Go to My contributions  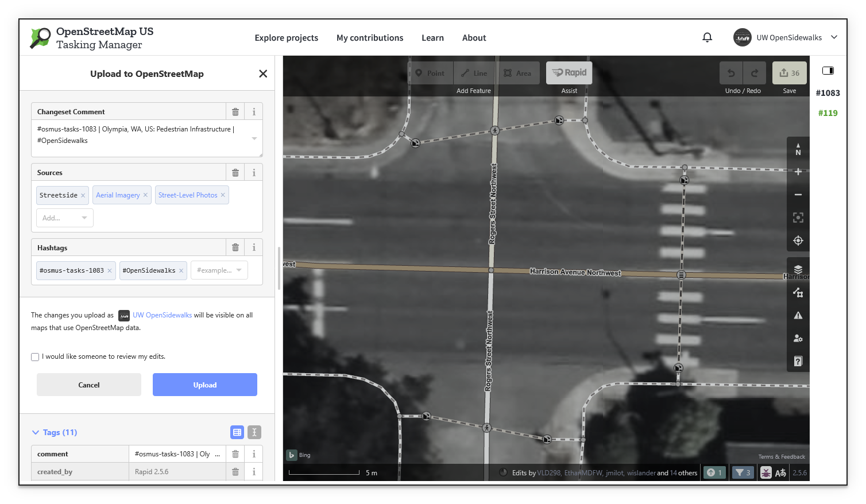[370, 38]
